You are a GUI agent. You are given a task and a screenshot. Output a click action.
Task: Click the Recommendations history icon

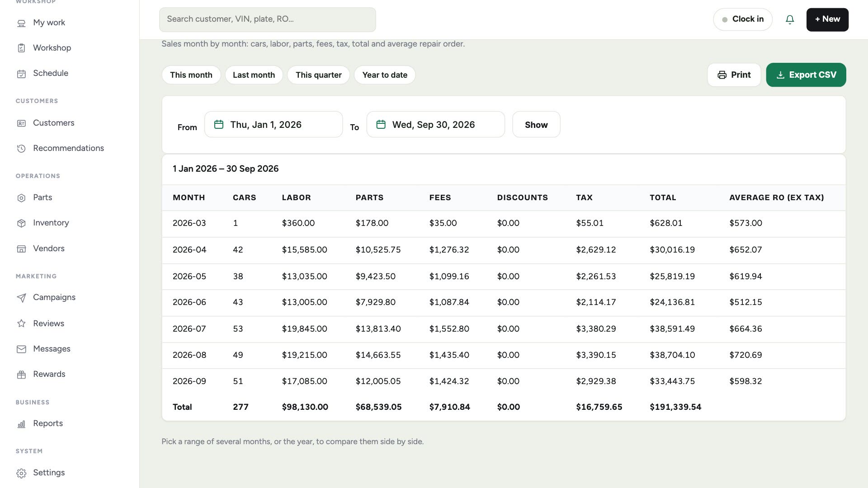point(21,149)
